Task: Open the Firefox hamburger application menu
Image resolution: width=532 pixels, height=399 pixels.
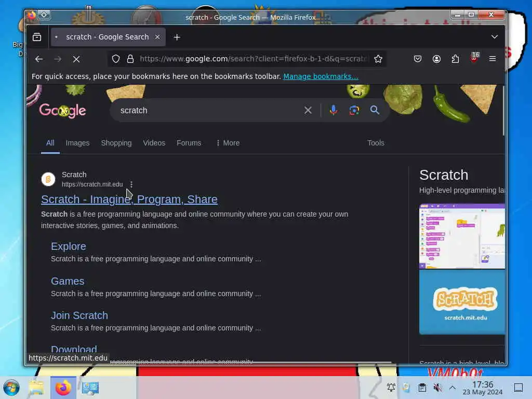Action: tap(493, 59)
